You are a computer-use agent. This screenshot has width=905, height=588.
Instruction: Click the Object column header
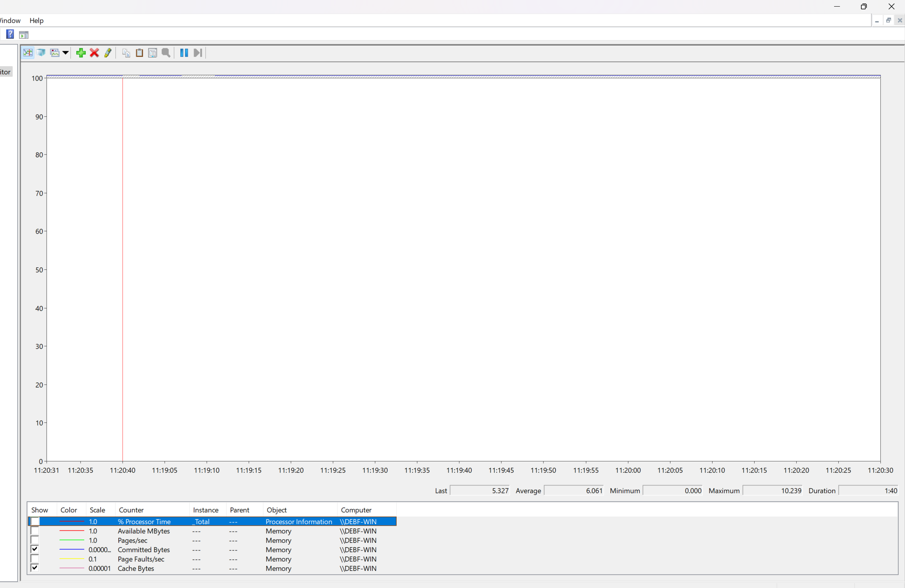tap(276, 510)
